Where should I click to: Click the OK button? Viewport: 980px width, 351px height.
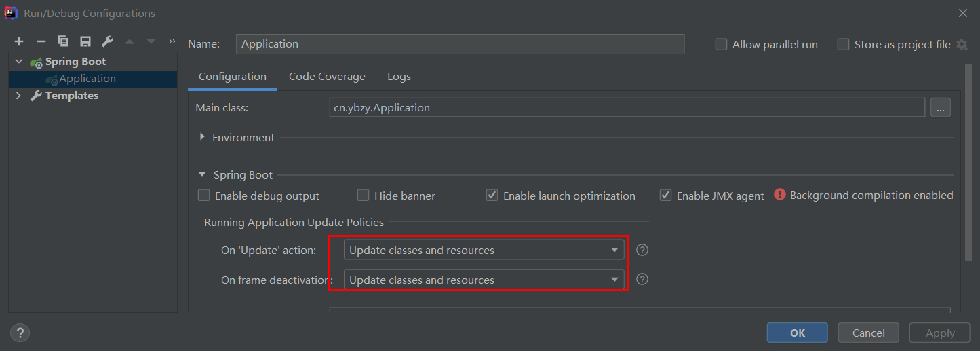[798, 333]
